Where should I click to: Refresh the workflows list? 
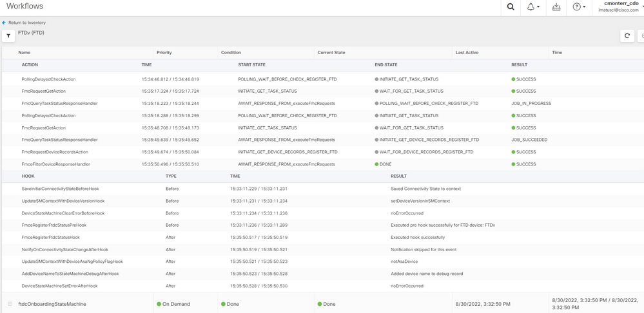pos(627,35)
